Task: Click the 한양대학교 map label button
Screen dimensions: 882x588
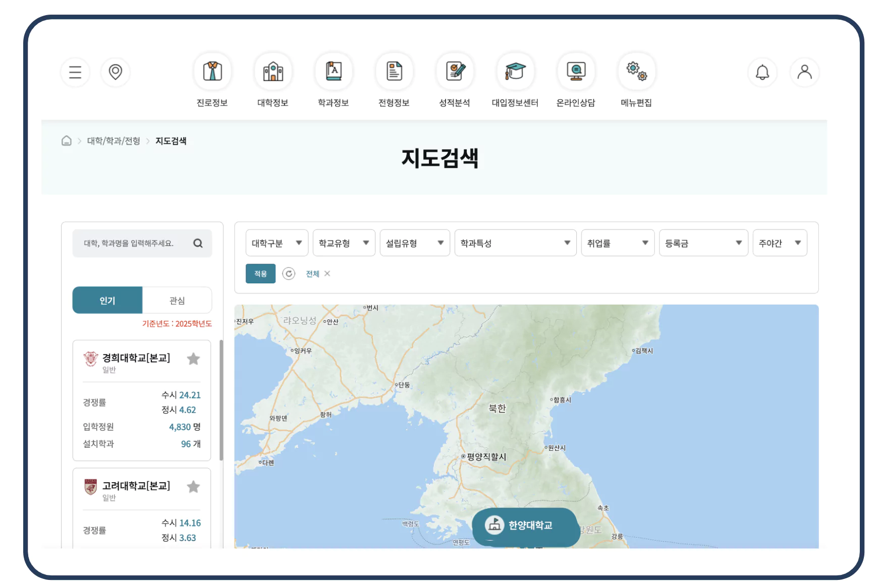Action: pos(526,526)
